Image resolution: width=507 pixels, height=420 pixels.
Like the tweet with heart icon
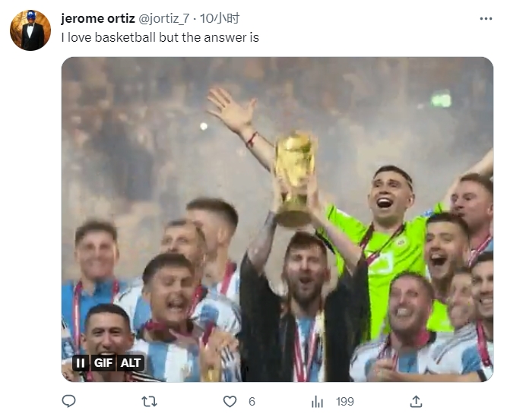230,401
